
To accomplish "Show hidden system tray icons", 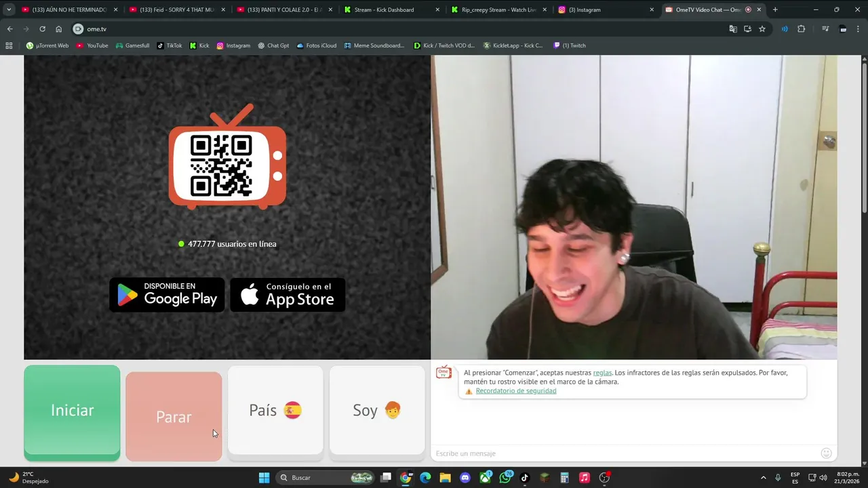I will 763,478.
